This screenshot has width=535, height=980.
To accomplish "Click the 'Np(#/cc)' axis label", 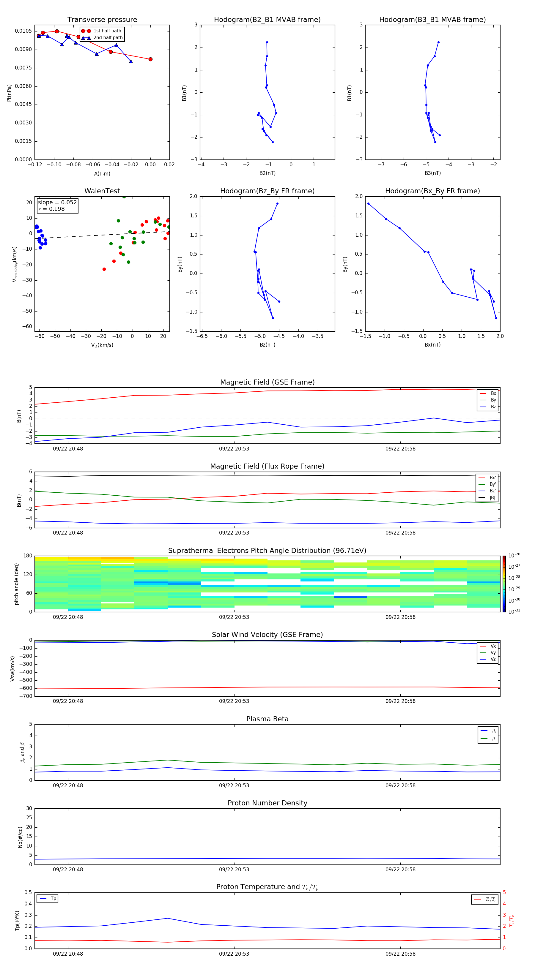I will click(x=20, y=837).
